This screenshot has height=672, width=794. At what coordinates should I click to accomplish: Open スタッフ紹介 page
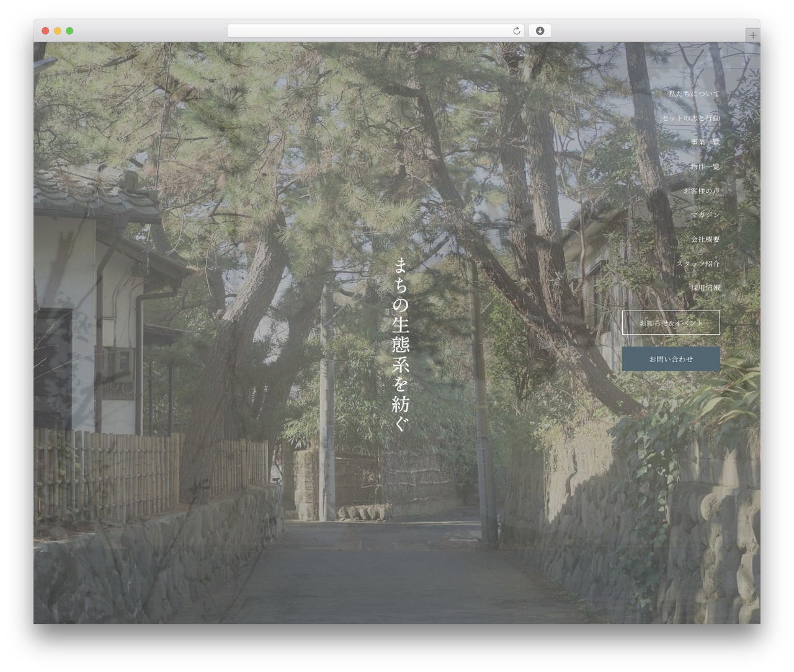698,263
